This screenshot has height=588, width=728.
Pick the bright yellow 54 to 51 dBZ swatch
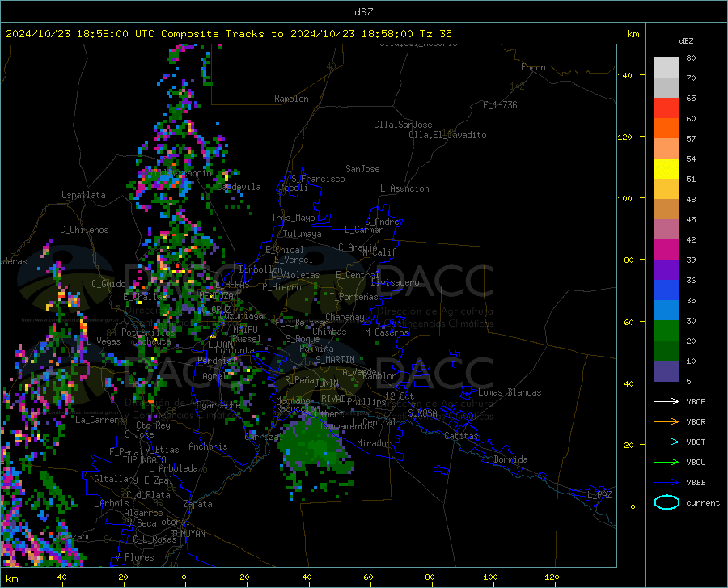click(x=667, y=169)
